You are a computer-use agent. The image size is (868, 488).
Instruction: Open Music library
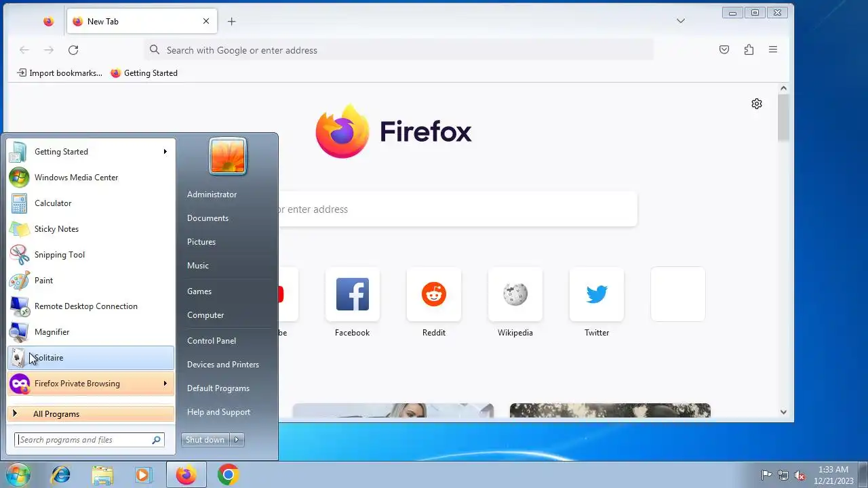(x=198, y=266)
